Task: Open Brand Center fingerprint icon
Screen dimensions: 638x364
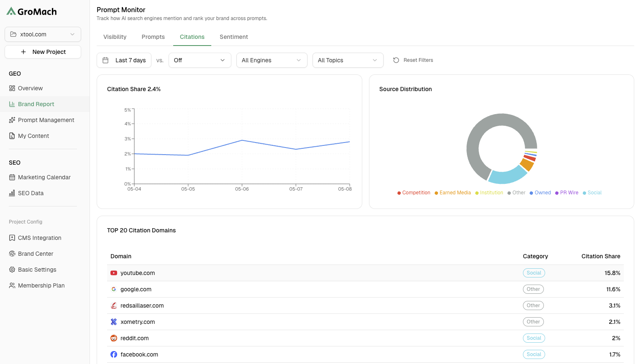Action: tap(12, 254)
